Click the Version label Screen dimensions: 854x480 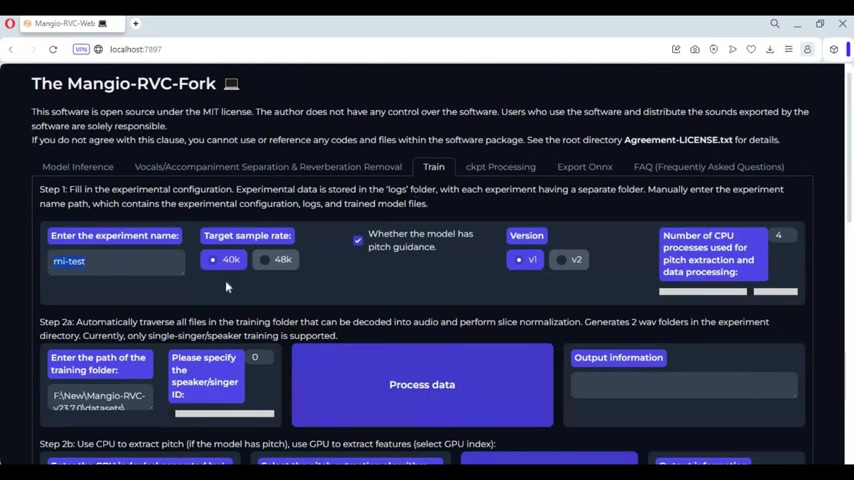click(527, 236)
